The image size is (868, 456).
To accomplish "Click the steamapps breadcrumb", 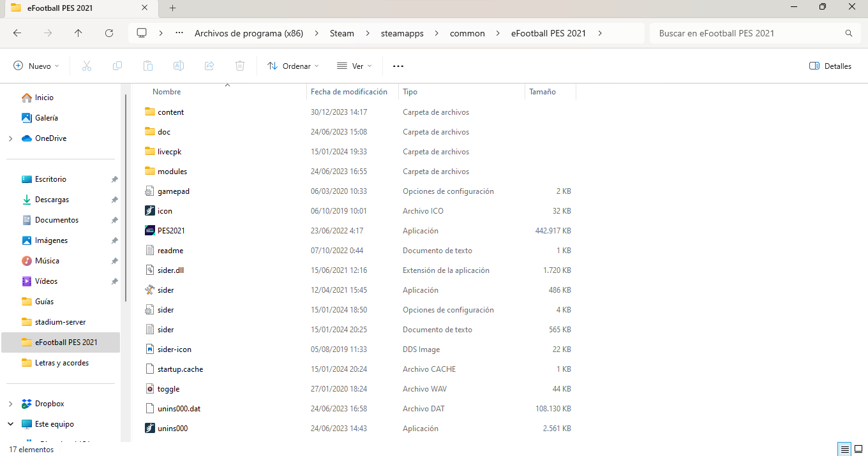I will coord(402,33).
